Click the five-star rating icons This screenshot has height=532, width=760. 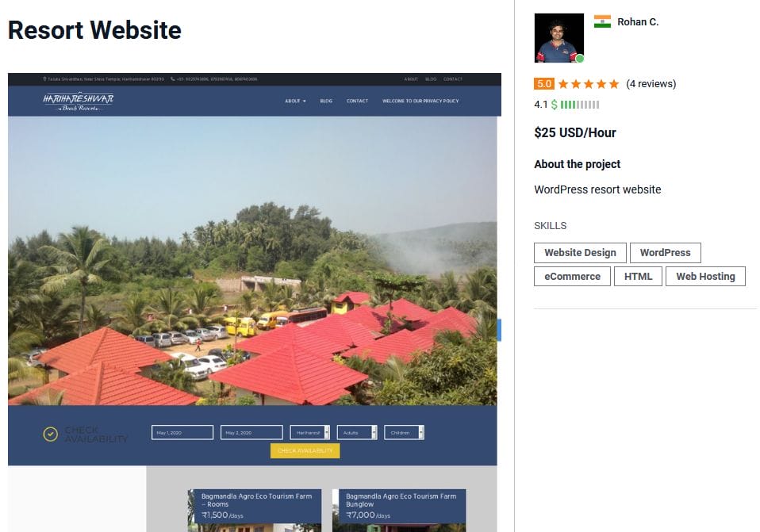[x=589, y=84]
